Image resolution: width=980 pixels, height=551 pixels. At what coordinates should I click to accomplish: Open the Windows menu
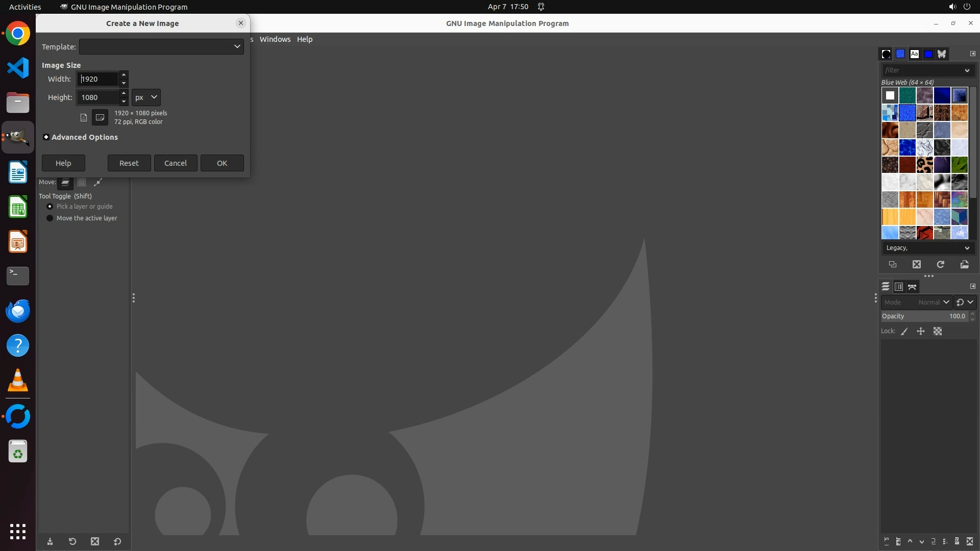[x=275, y=39]
